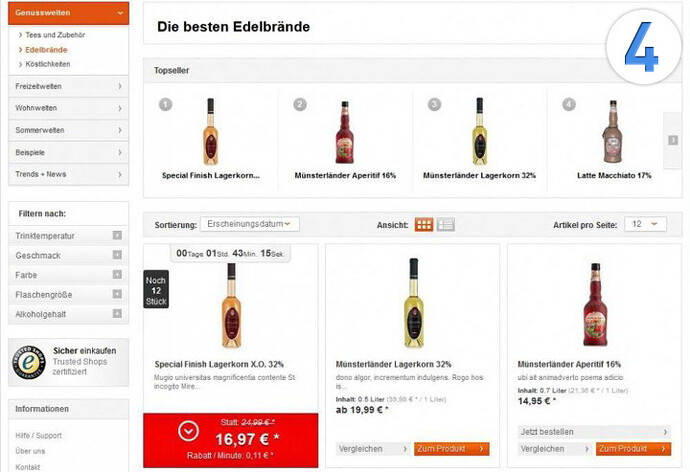This screenshot has height=472, width=690.
Task: Open the Freizeitwelten category
Action: tap(69, 86)
